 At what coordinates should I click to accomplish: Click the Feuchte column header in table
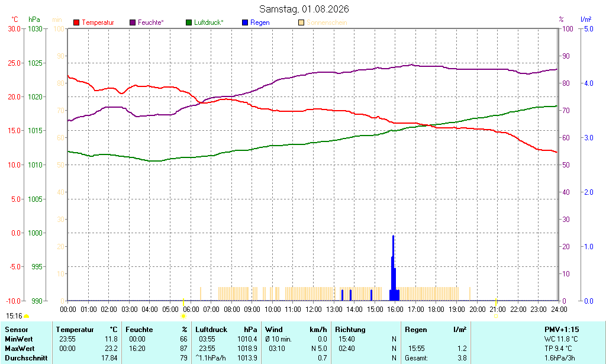[x=139, y=330]
